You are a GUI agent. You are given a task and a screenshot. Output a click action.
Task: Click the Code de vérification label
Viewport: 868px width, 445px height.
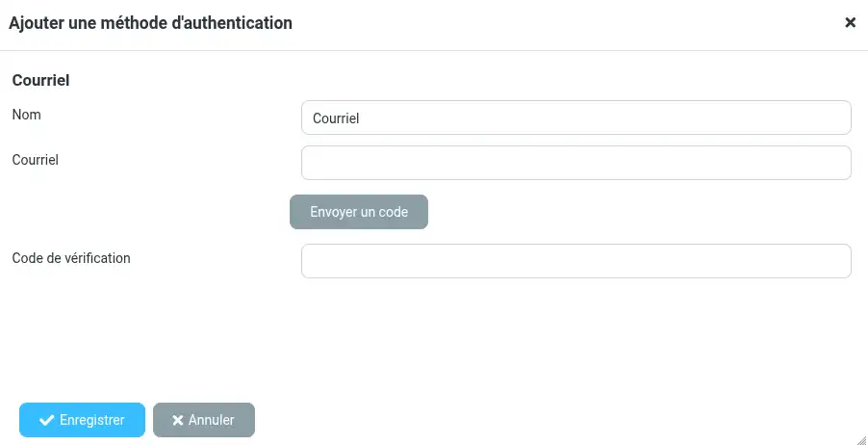pyautogui.click(x=71, y=258)
